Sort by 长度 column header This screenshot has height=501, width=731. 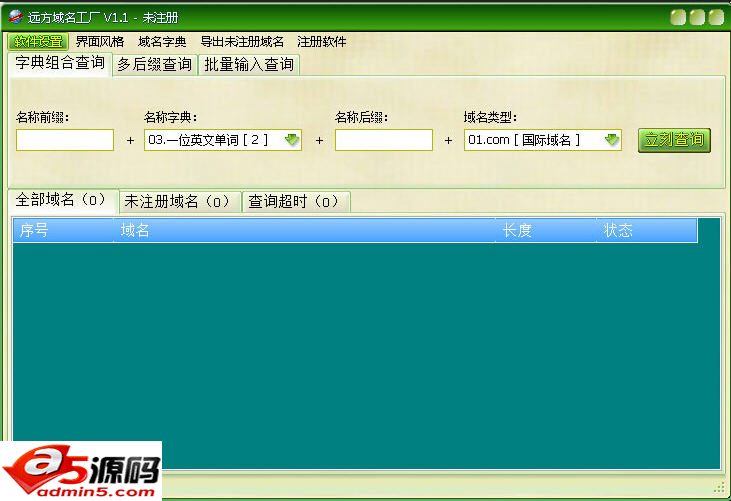coord(545,230)
